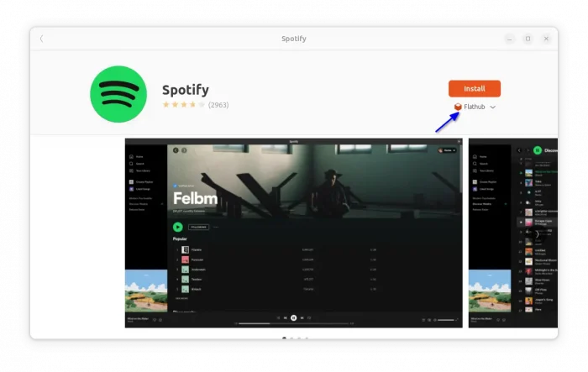Open the reviews via the 2963 rating count
588x372 pixels.
click(x=218, y=105)
